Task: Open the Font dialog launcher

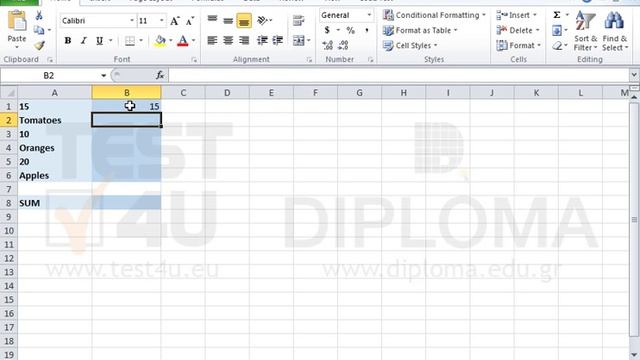Action: point(194,60)
